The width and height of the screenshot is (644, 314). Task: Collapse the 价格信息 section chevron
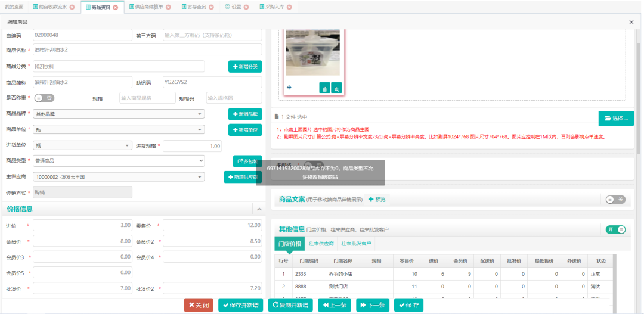pyautogui.click(x=259, y=209)
